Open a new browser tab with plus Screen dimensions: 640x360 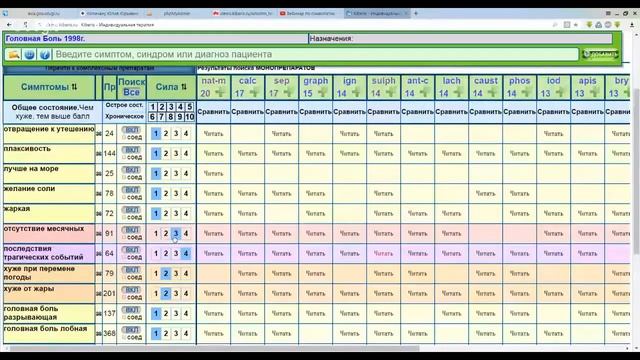[416, 13]
